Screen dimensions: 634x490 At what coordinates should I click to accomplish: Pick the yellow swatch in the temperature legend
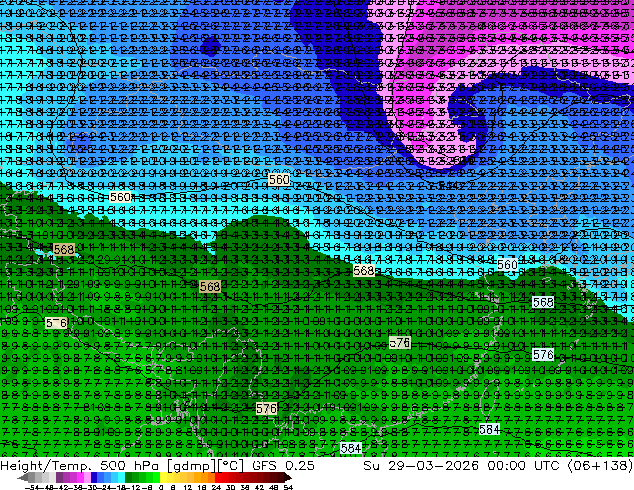(x=163, y=477)
